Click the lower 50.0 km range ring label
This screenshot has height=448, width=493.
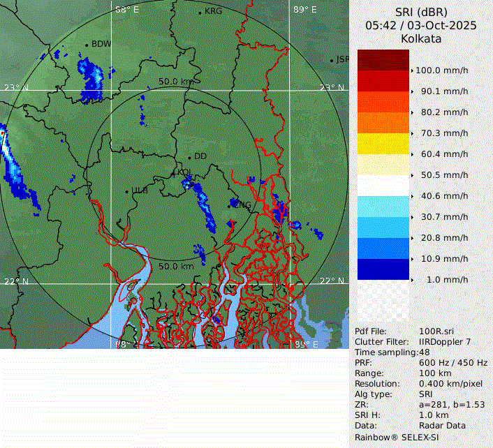pos(176,267)
